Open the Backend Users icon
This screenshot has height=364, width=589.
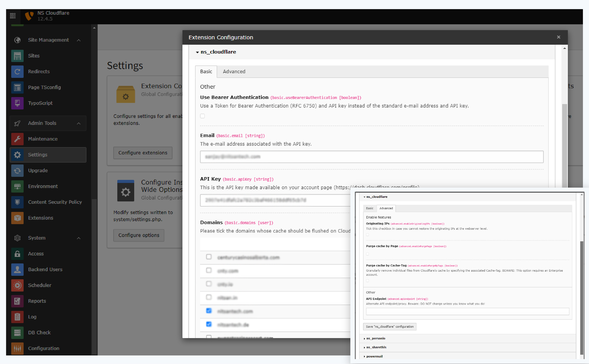tap(17, 269)
